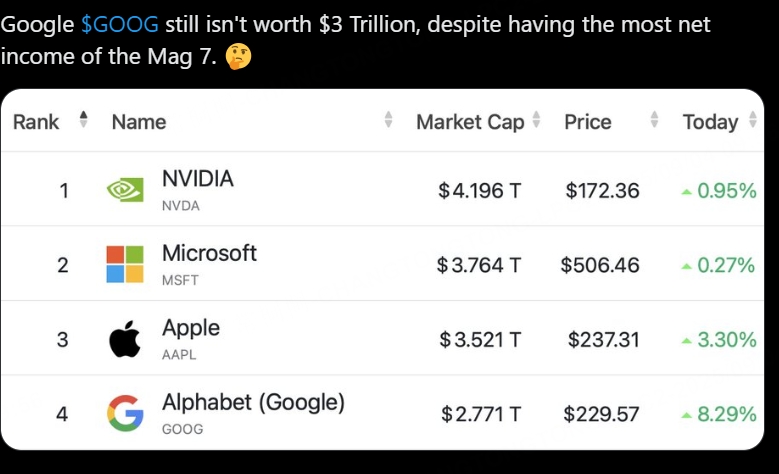779x474 pixels.
Task: Click the Market Cap column header
Action: (x=470, y=122)
